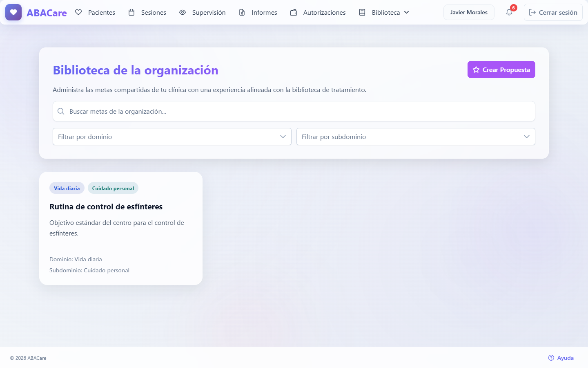Viewport: 588px width, 368px height.
Task: Click 'Subdominio: Cuidado personal' text
Action: coord(89,270)
